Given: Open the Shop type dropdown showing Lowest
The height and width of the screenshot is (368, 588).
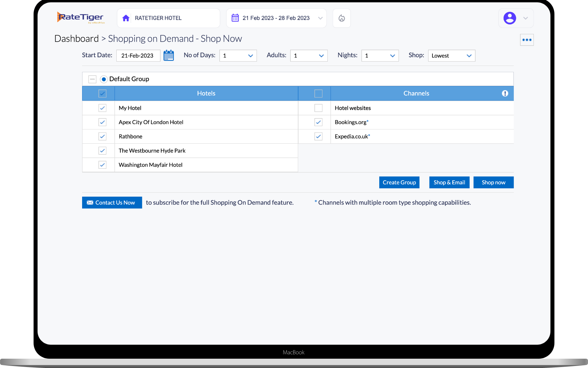Looking at the screenshot, I should 452,56.
